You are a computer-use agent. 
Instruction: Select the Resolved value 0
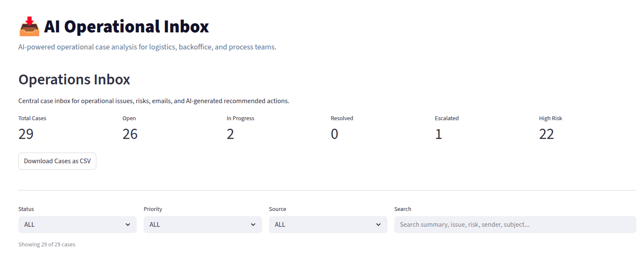click(335, 134)
